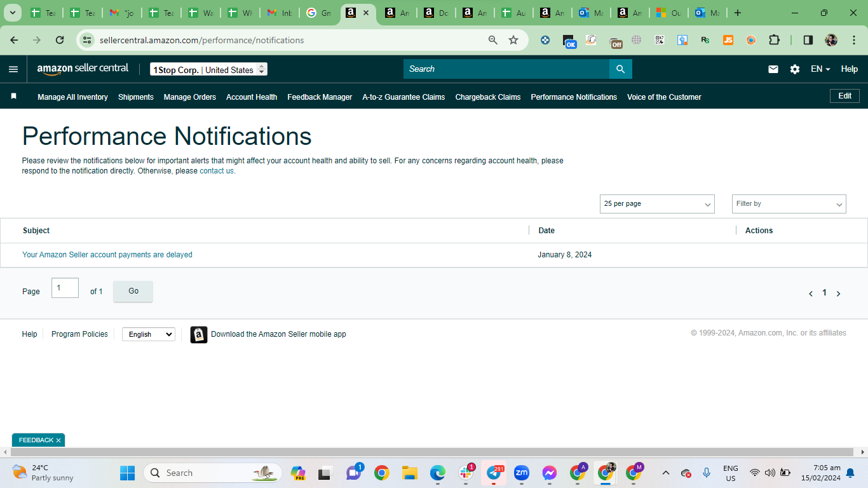Image resolution: width=868 pixels, height=488 pixels.
Task: Open Slack from the taskbar
Action: tap(466, 473)
